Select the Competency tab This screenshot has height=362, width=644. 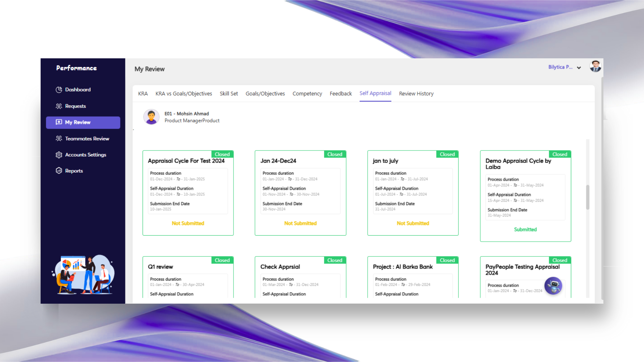pyautogui.click(x=307, y=94)
